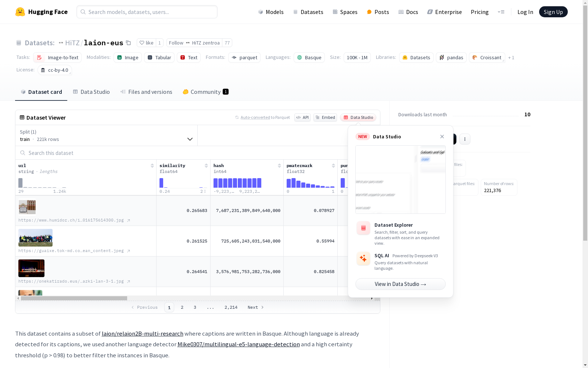Open the Croissant library dropdown tag
588x368 pixels.
(x=487, y=57)
